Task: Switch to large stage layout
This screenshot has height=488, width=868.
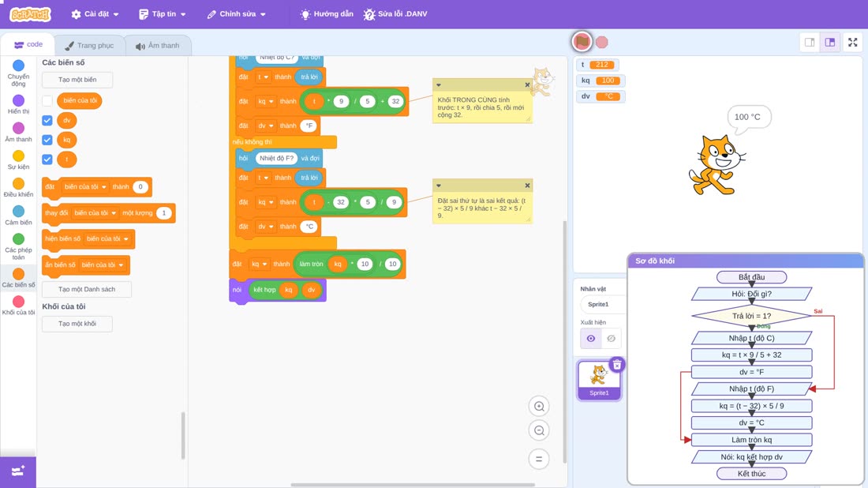Action: pos(830,42)
